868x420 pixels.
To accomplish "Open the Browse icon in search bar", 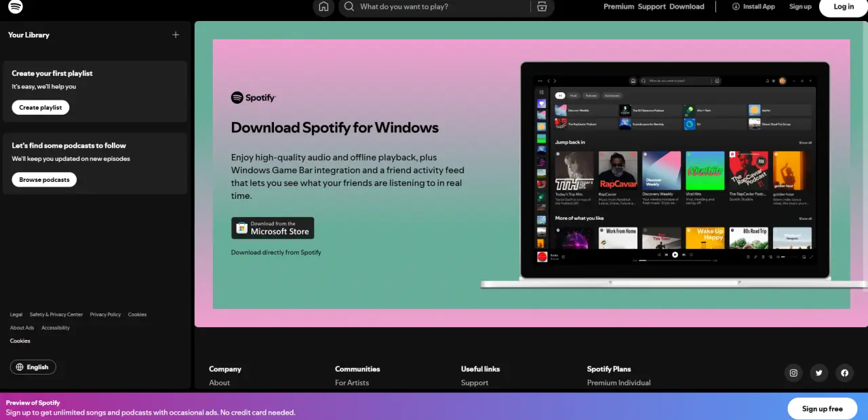I will tap(542, 7).
